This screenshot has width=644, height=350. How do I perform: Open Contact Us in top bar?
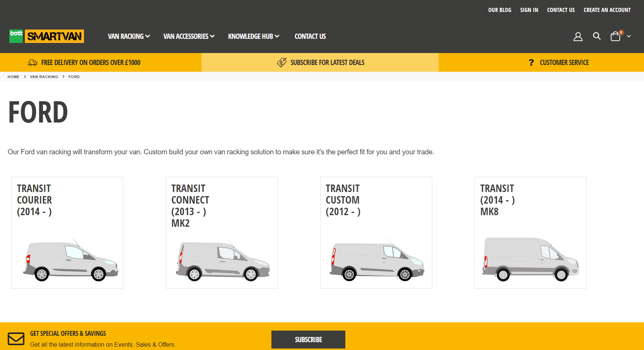(x=561, y=10)
